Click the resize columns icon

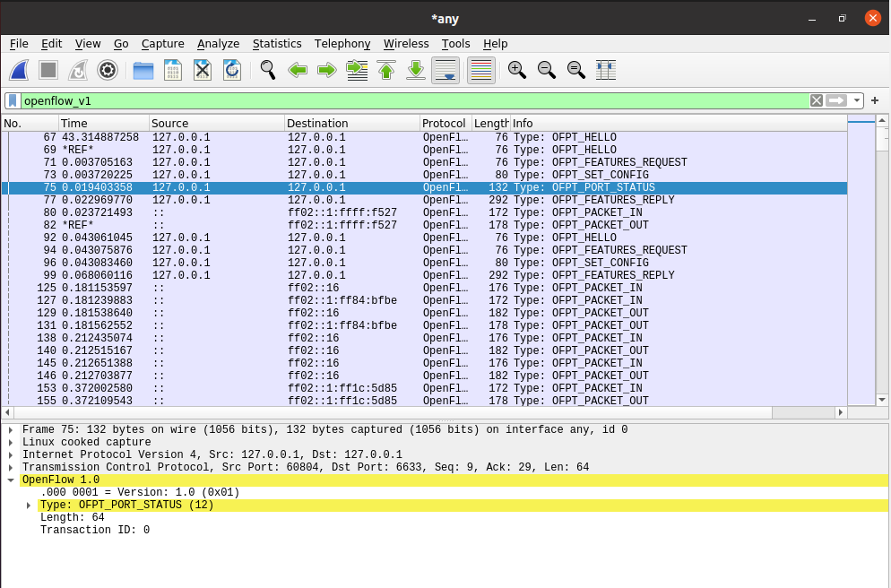[606, 70]
